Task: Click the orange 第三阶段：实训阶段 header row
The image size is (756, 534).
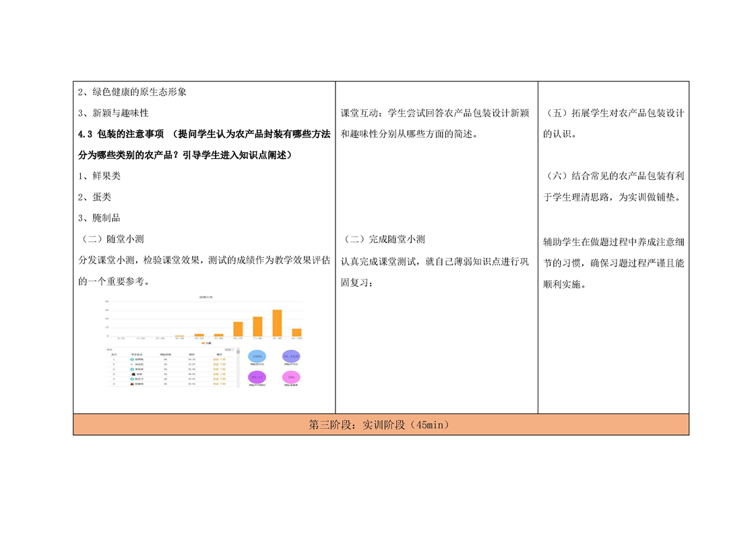Action: (381, 424)
